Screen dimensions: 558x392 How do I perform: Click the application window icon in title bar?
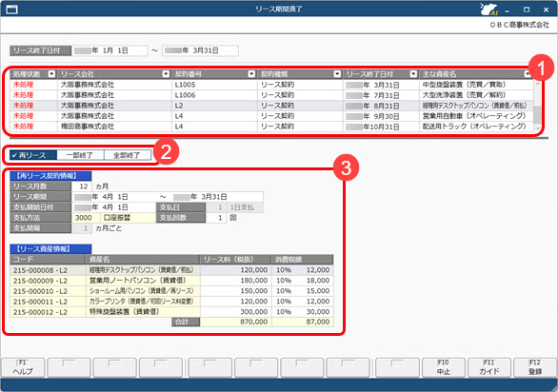(x=11, y=10)
